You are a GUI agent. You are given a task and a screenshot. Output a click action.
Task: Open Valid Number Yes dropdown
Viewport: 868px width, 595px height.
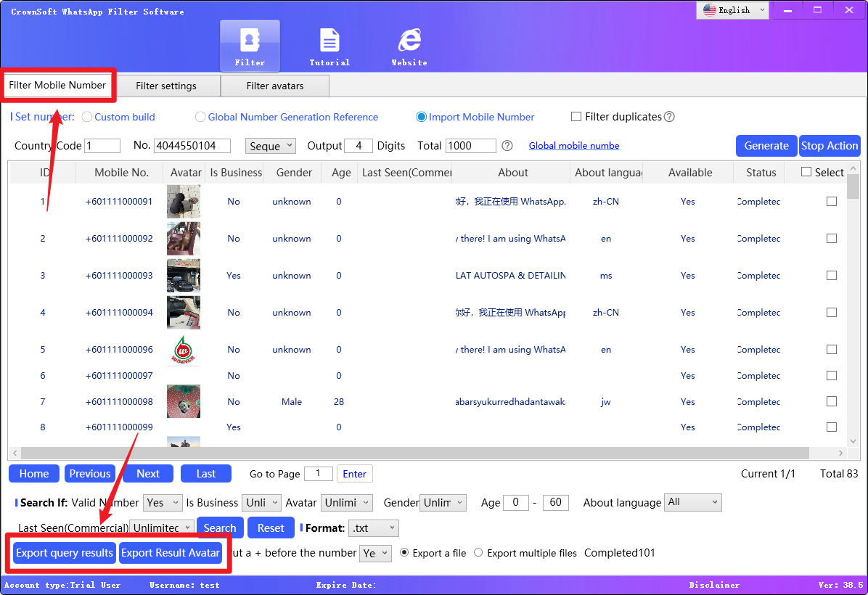pyautogui.click(x=163, y=503)
